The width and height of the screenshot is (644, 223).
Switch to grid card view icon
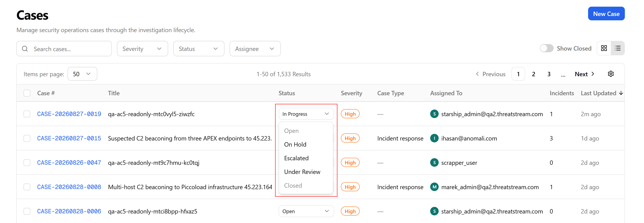point(604,48)
